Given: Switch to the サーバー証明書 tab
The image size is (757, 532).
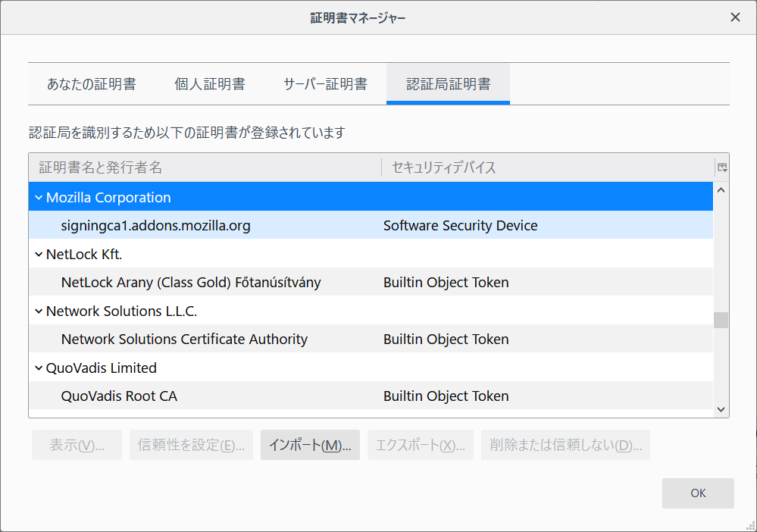Looking at the screenshot, I should tap(325, 84).
